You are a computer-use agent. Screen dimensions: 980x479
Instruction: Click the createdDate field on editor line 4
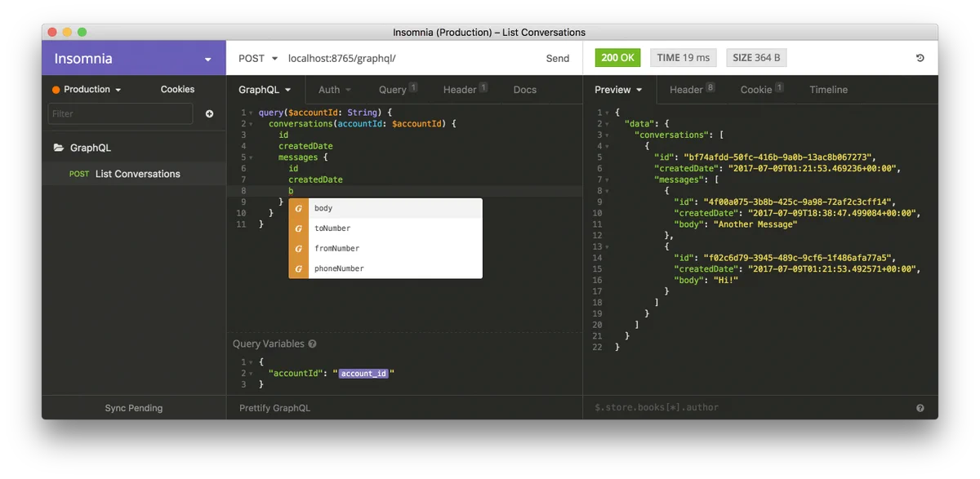tap(305, 146)
